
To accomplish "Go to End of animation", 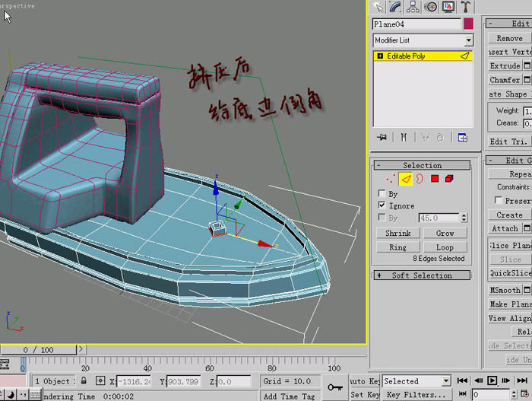I will [523, 380].
